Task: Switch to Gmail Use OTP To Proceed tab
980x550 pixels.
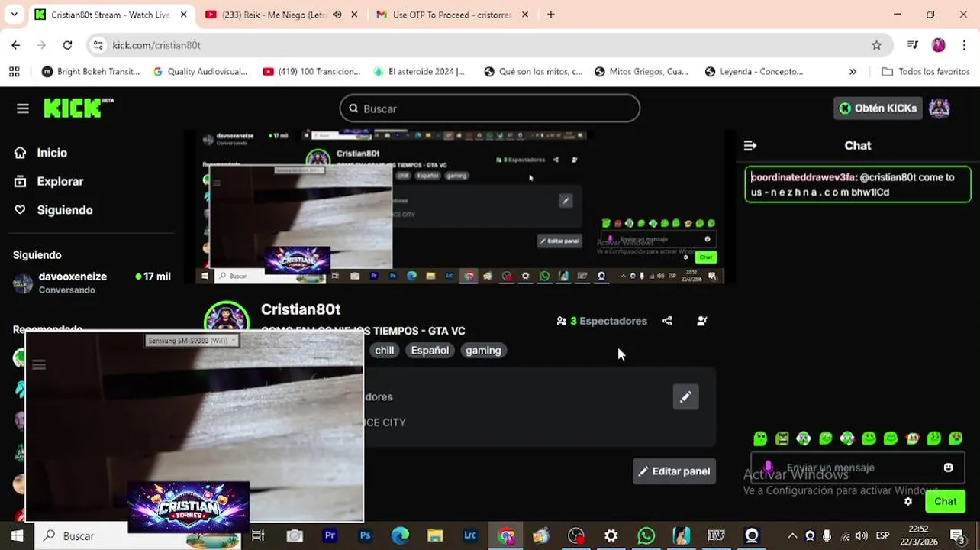Action: [x=450, y=15]
